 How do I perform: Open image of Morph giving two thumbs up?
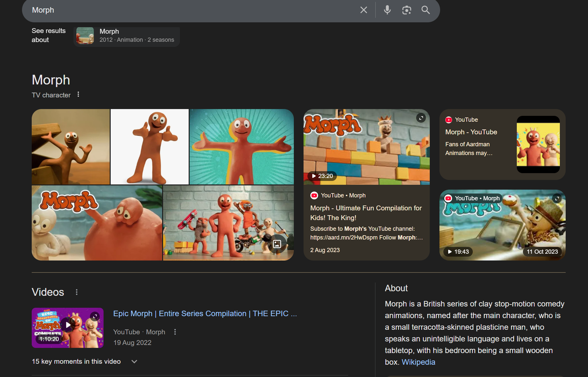(x=150, y=147)
